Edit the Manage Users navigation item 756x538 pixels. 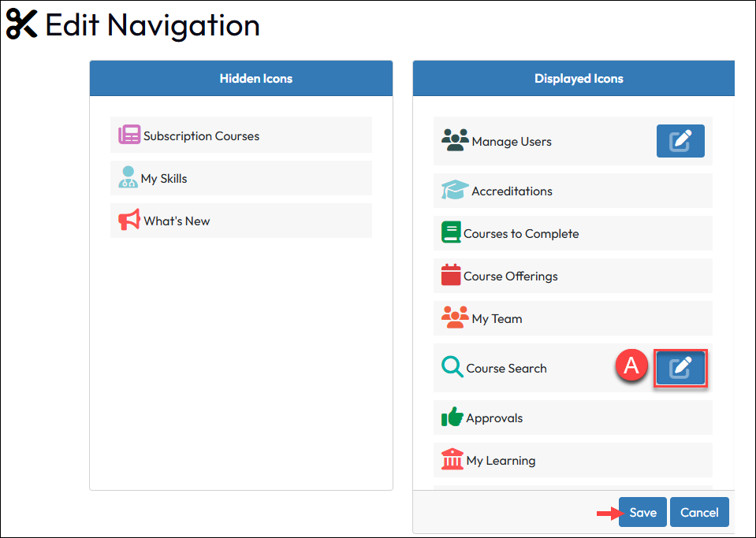[x=680, y=141]
